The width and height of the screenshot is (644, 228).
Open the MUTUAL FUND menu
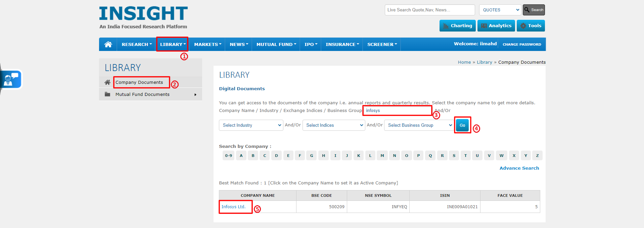pos(276,44)
